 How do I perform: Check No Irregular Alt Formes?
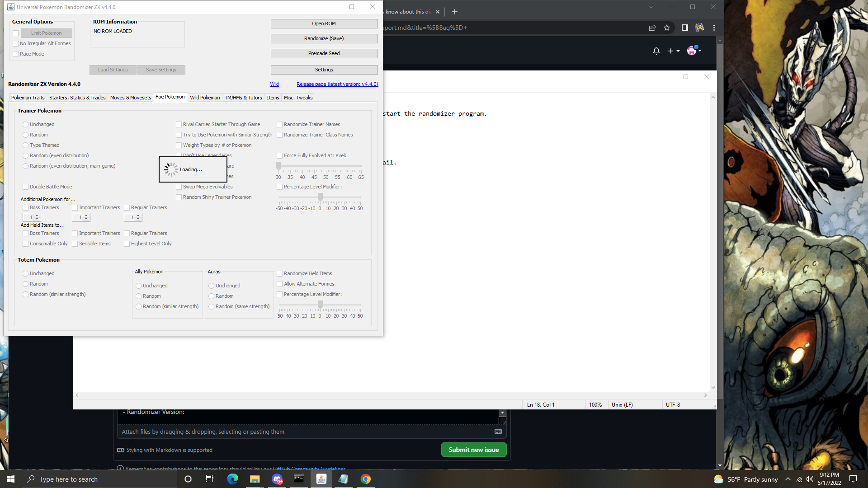click(16, 44)
